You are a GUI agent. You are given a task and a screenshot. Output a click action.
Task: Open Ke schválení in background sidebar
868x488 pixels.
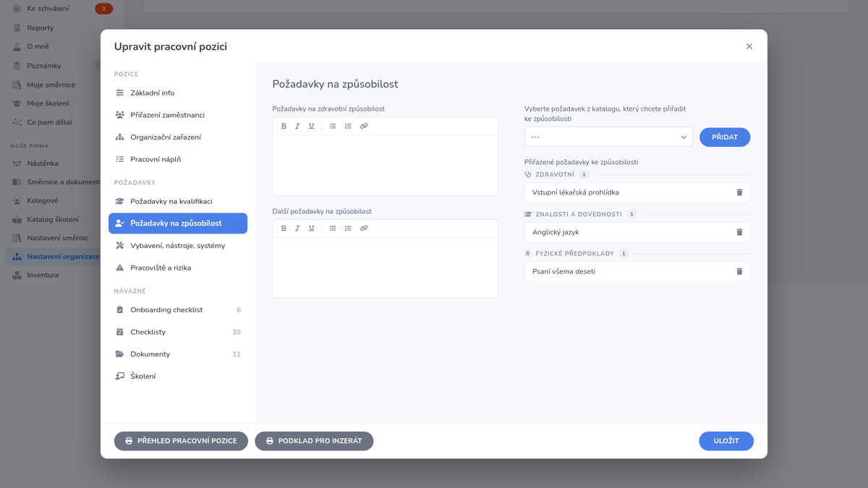coord(48,9)
